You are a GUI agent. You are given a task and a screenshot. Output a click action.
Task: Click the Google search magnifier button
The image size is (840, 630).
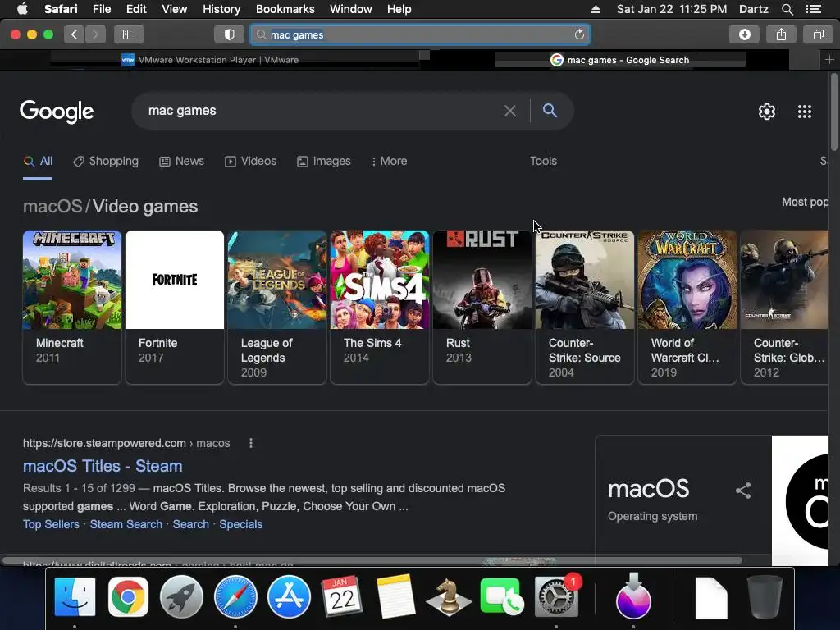pos(550,111)
